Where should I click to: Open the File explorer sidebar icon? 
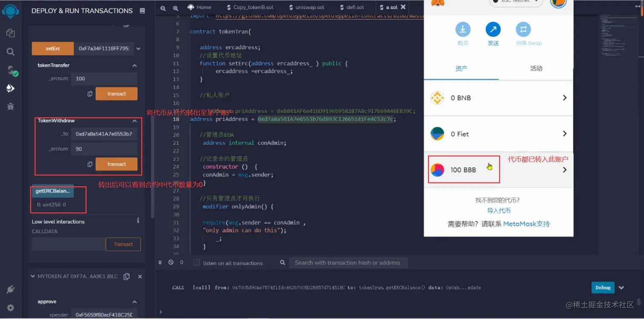pos(11,33)
